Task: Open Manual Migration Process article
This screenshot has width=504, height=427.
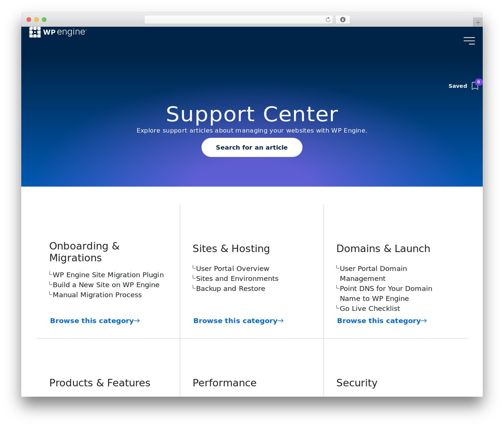Action: [x=97, y=295]
